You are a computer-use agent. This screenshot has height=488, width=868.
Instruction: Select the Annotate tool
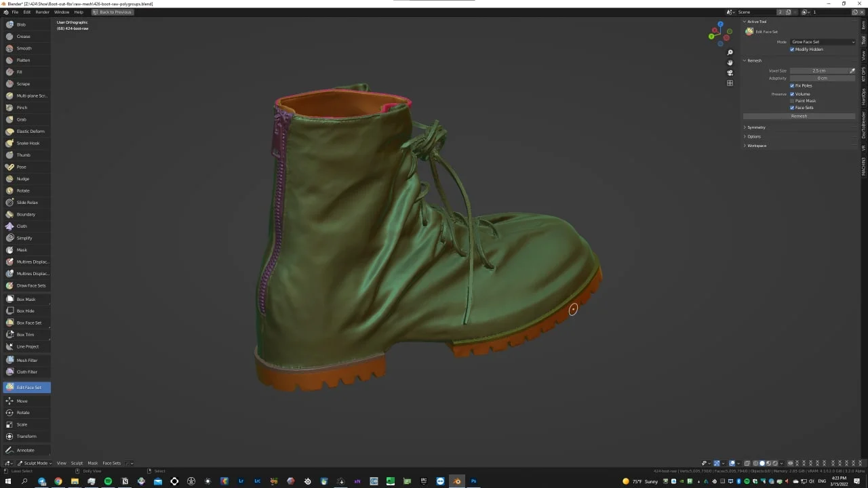click(x=26, y=450)
